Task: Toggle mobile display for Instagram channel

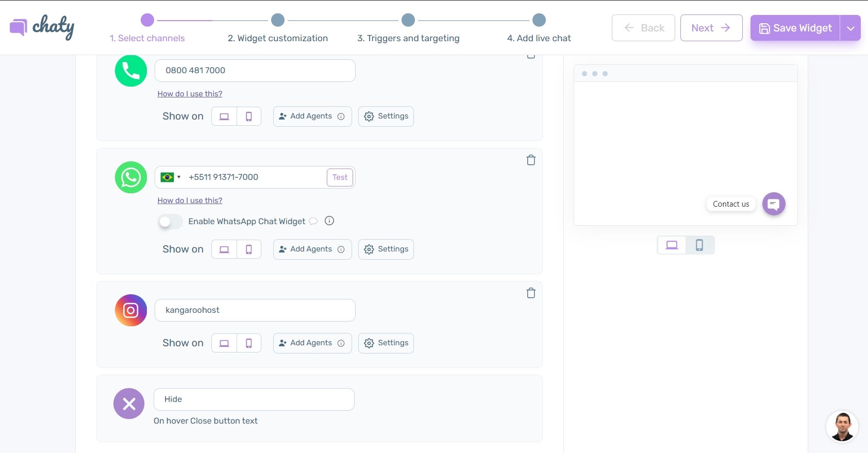Action: [x=249, y=343]
